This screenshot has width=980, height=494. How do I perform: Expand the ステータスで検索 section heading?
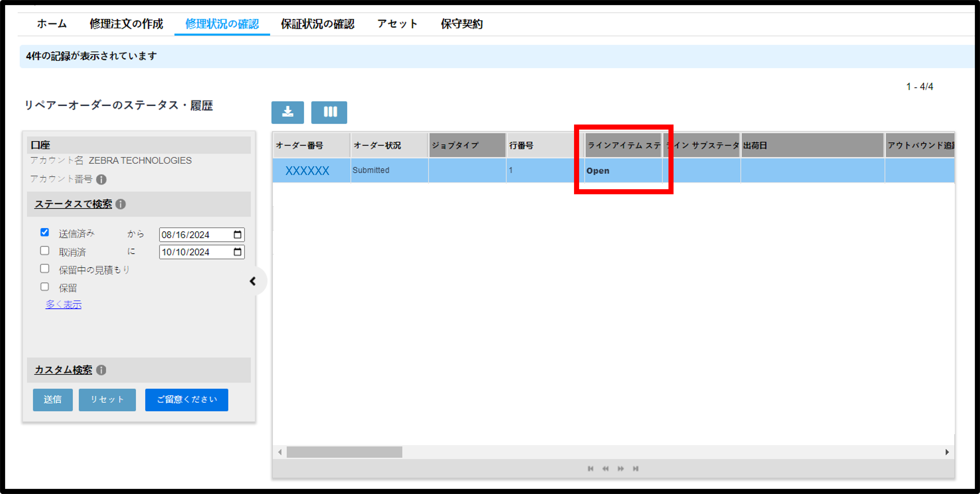click(x=73, y=204)
